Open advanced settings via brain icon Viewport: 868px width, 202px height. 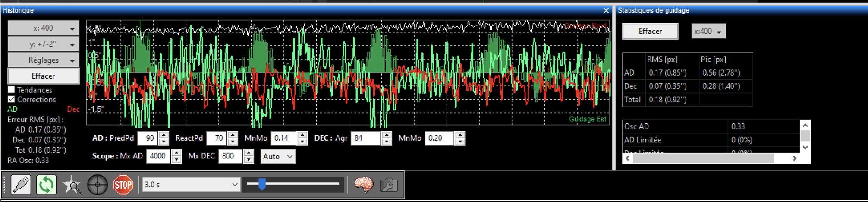[x=363, y=185]
